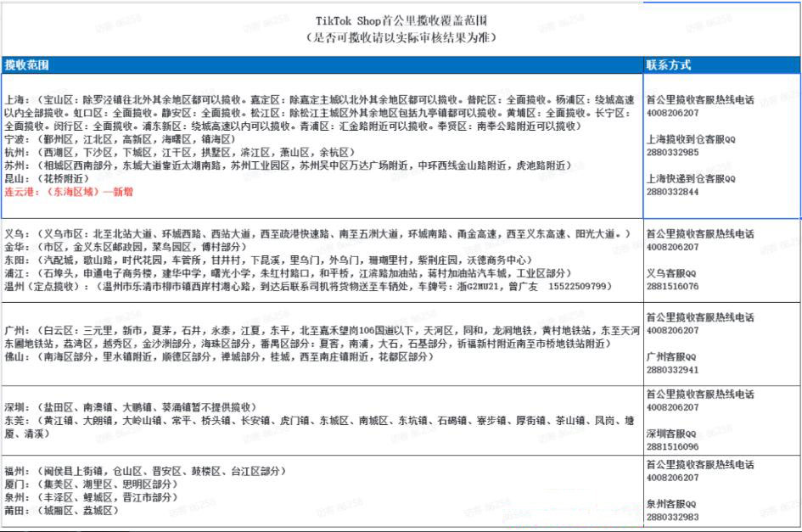Select the '温州(定点揽收)' line
Image resolution: width=802 pixels, height=532 pixels.
click(x=308, y=287)
